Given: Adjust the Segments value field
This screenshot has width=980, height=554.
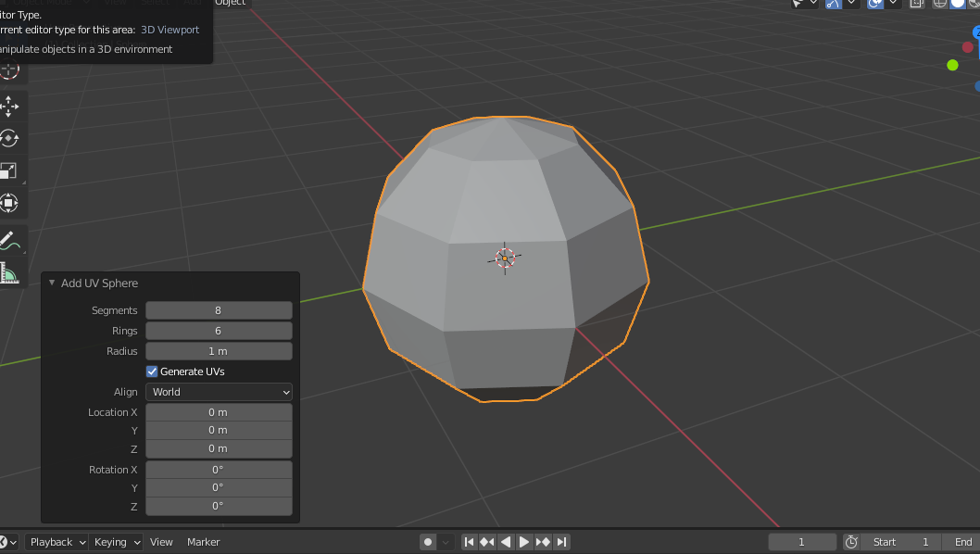Looking at the screenshot, I should (x=219, y=310).
